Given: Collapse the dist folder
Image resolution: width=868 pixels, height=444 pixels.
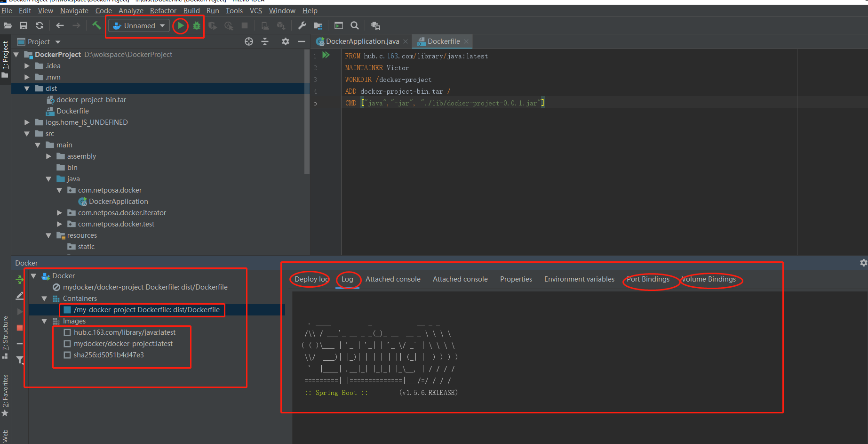Looking at the screenshot, I should tap(27, 89).
